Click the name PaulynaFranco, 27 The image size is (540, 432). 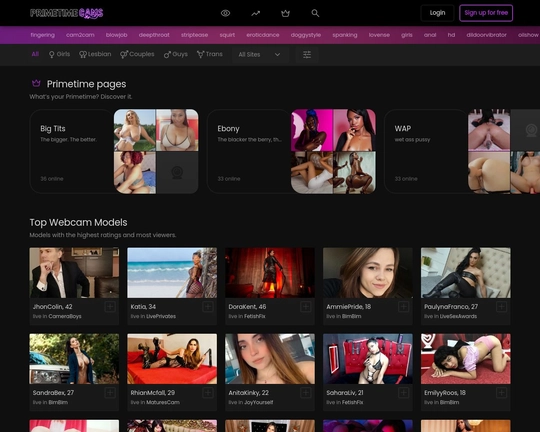(451, 307)
